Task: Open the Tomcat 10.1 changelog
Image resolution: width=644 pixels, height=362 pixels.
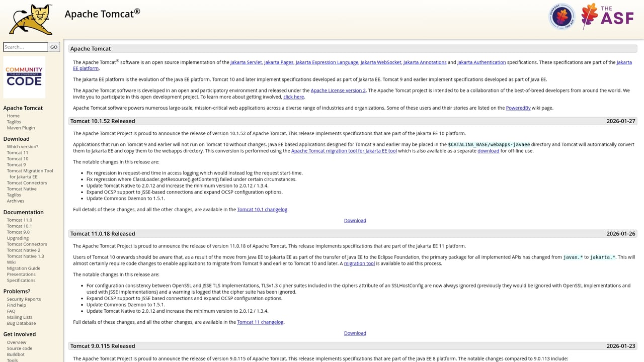Action: (x=262, y=209)
